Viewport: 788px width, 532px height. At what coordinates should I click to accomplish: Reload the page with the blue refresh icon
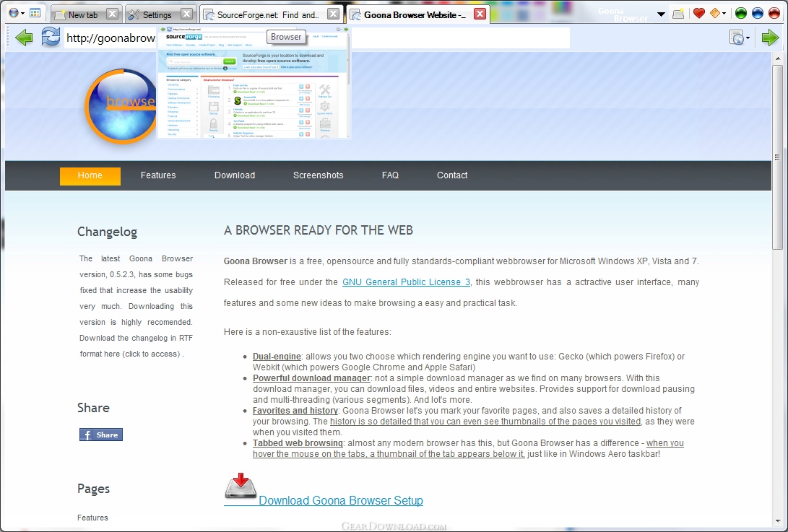tap(51, 37)
